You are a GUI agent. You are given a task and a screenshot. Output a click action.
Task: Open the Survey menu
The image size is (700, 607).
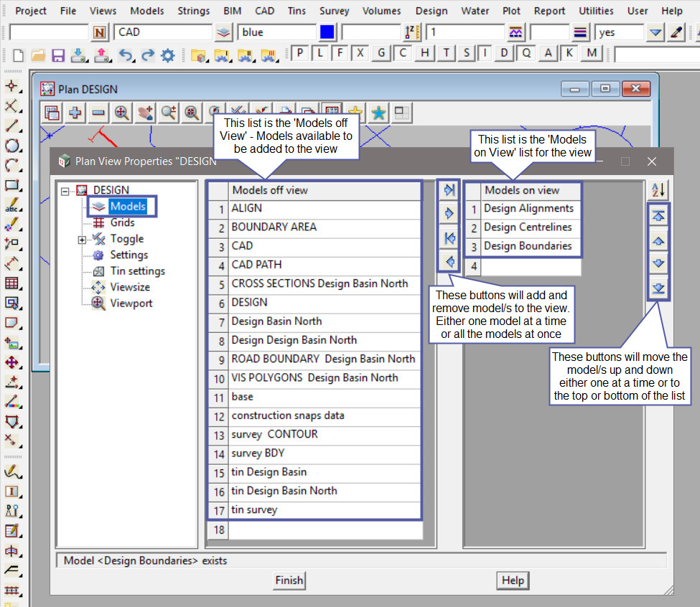(x=334, y=11)
